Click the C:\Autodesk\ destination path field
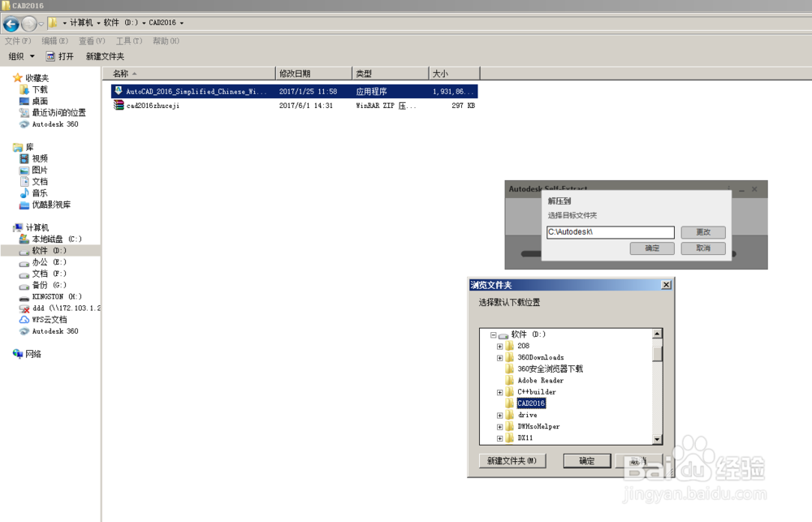 point(611,232)
